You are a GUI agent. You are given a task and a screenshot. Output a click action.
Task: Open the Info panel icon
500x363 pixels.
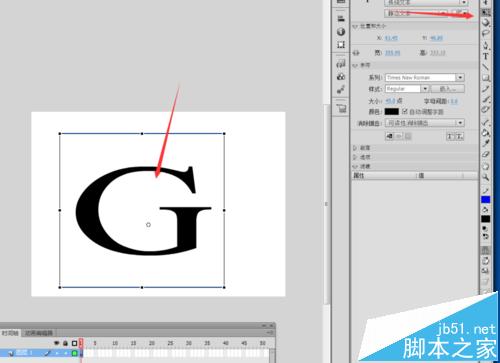click(x=341, y=32)
